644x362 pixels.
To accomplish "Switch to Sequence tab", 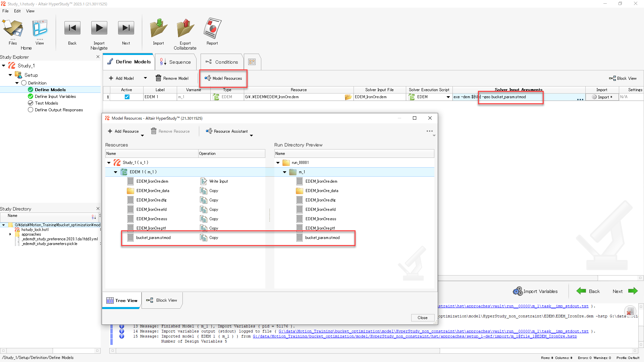I will tap(175, 62).
